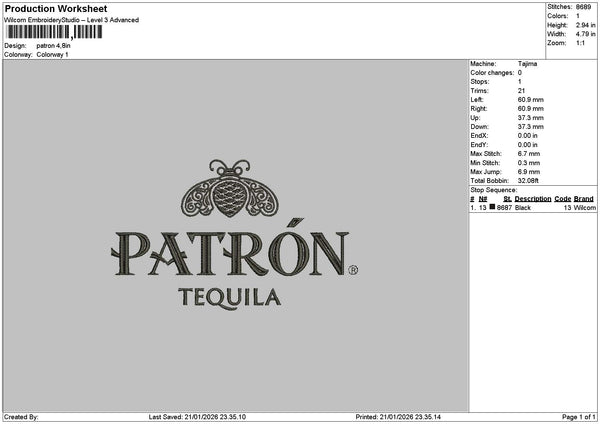The image size is (600, 424).
Task: Click the bee emblem in the design preview
Action: [230, 188]
